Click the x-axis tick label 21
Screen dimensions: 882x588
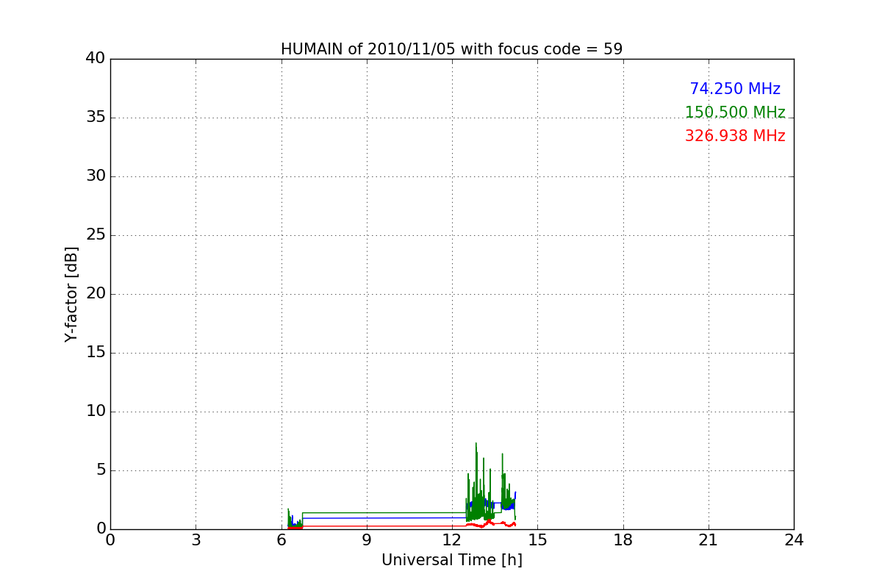tap(709, 540)
